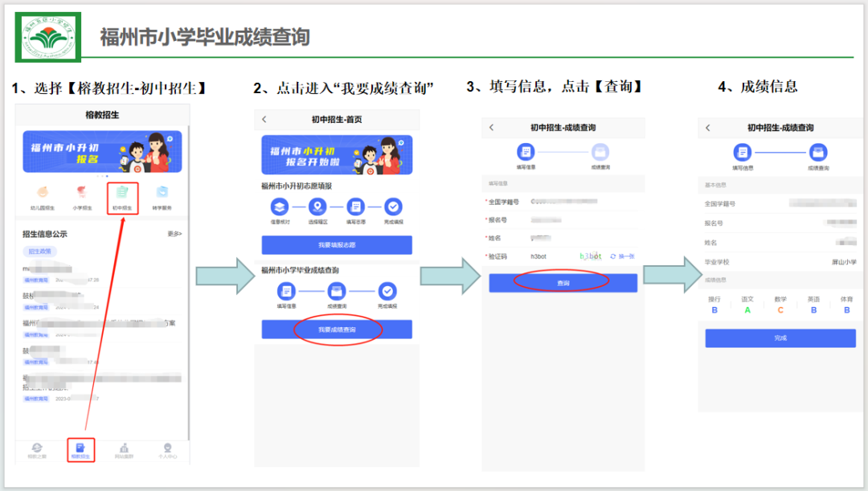Screen dimensions: 868x491
Task: Go back from step 3 成绩查询 form
Action: [491, 127]
